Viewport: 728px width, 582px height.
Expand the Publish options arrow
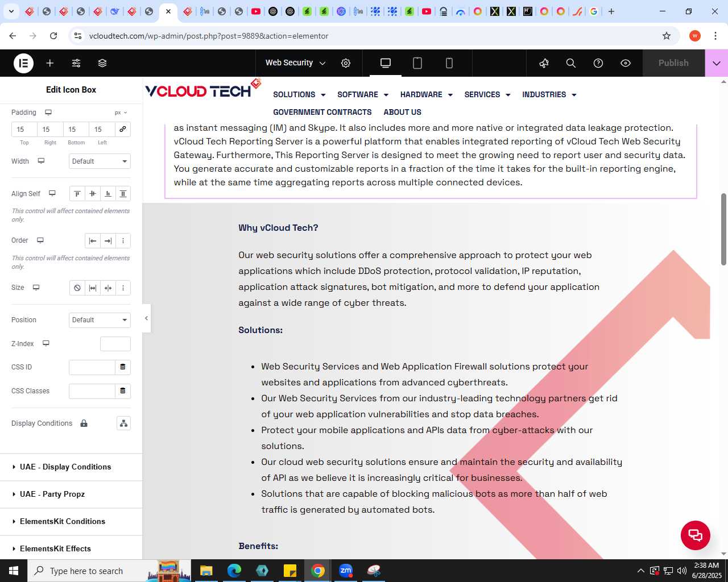[717, 63]
